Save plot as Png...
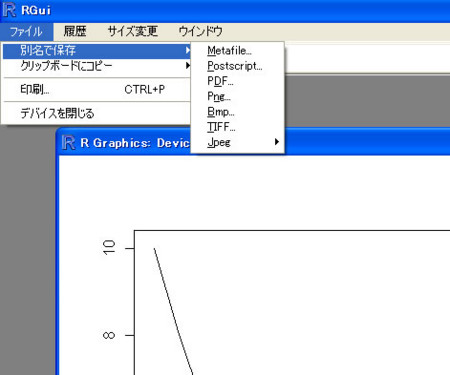Image resolution: width=450 pixels, height=375 pixels. (x=237, y=96)
